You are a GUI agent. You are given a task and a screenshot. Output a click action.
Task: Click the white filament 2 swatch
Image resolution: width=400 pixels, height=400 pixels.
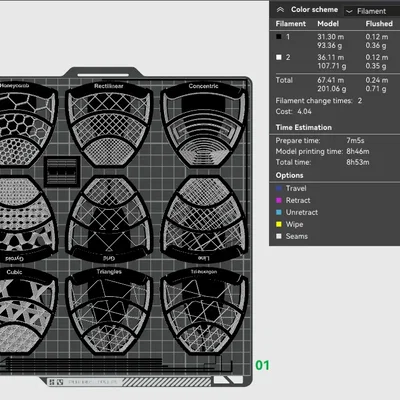[x=279, y=57]
